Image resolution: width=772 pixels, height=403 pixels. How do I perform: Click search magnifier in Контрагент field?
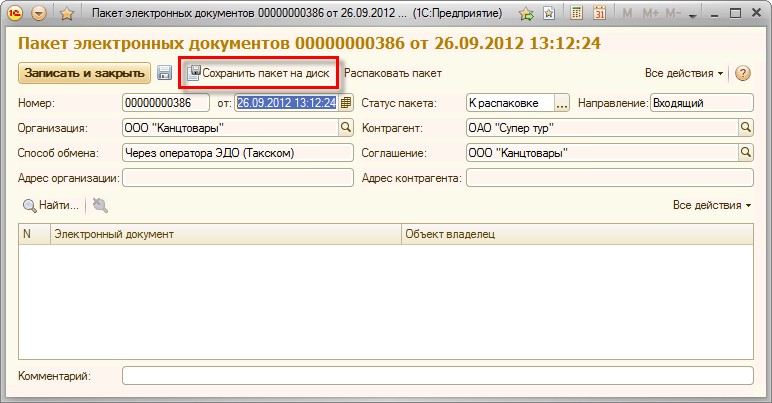745,127
